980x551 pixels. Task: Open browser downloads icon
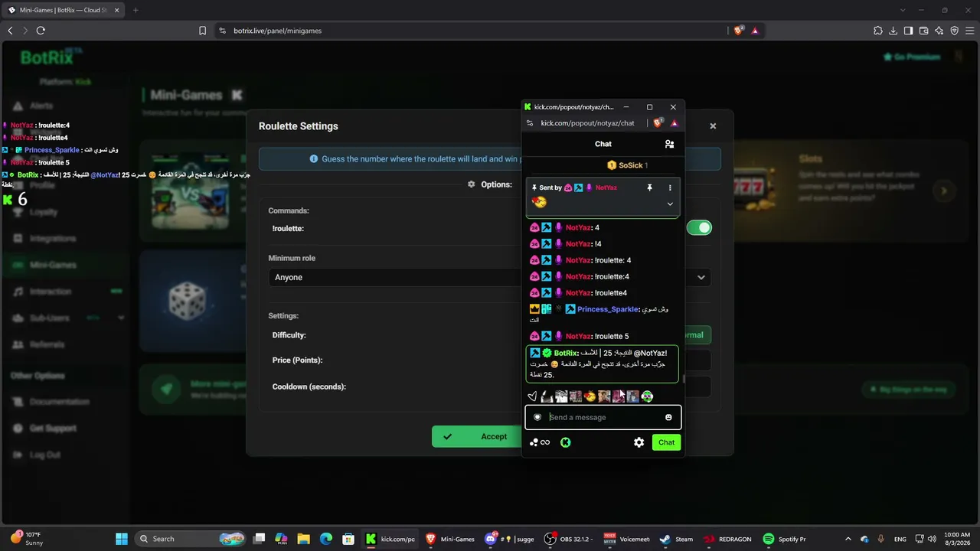click(x=893, y=31)
